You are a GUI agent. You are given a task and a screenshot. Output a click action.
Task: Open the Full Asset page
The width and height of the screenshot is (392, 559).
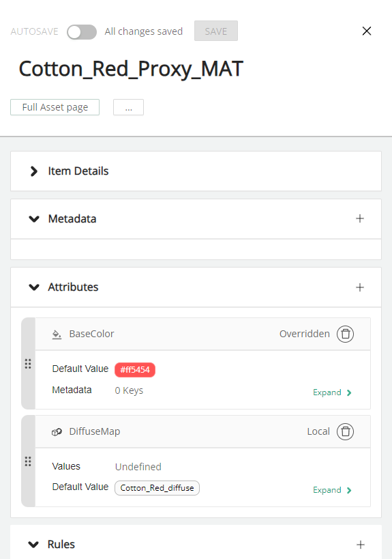(55, 107)
